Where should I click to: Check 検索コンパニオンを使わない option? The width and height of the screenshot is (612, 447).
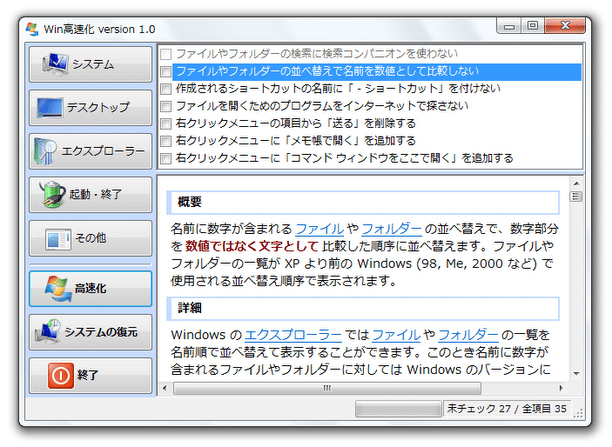(166, 54)
